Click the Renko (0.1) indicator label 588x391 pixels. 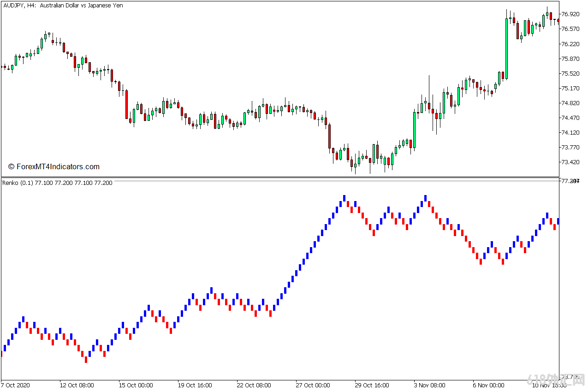(57, 183)
